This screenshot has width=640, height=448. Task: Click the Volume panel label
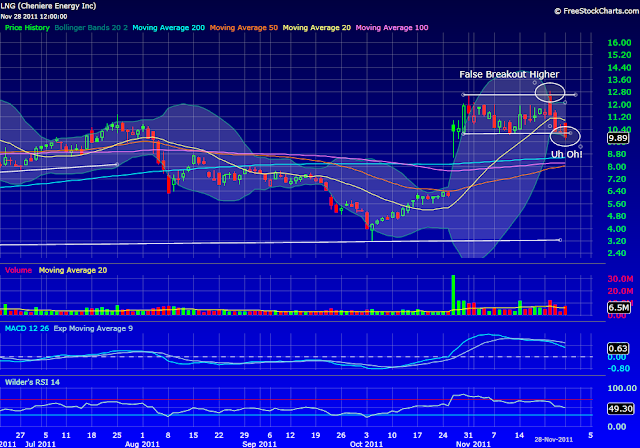tap(18, 270)
